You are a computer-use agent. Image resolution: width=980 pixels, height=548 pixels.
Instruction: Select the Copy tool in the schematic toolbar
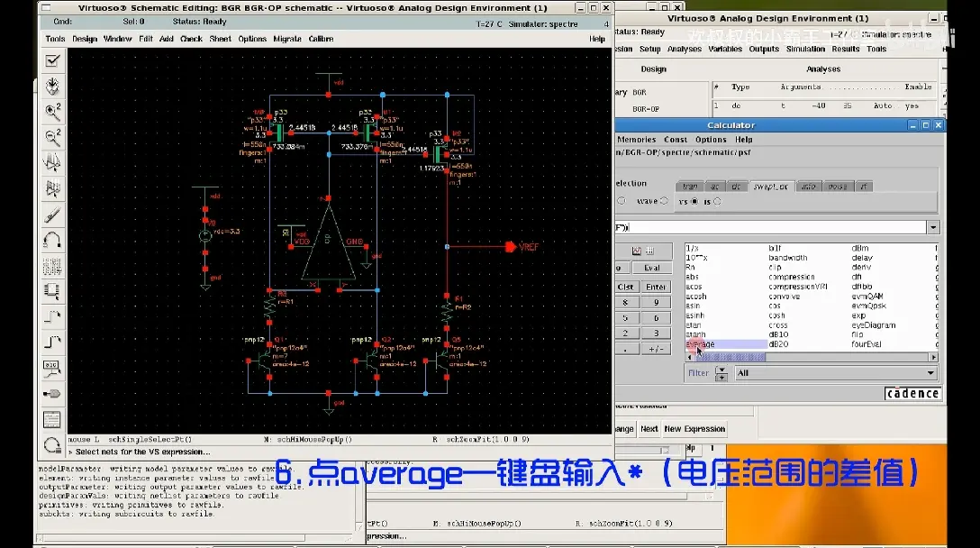pyautogui.click(x=52, y=188)
